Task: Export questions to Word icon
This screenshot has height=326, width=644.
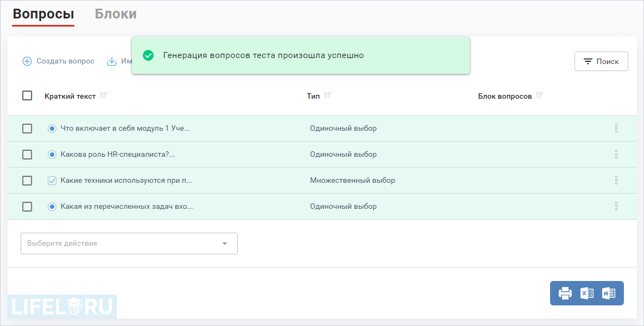Action: (609, 293)
